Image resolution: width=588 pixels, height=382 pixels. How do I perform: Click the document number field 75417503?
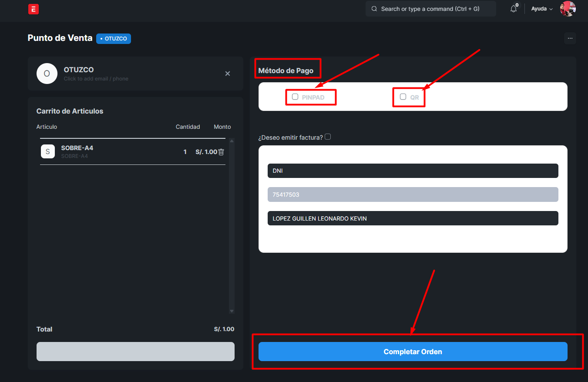pos(413,194)
